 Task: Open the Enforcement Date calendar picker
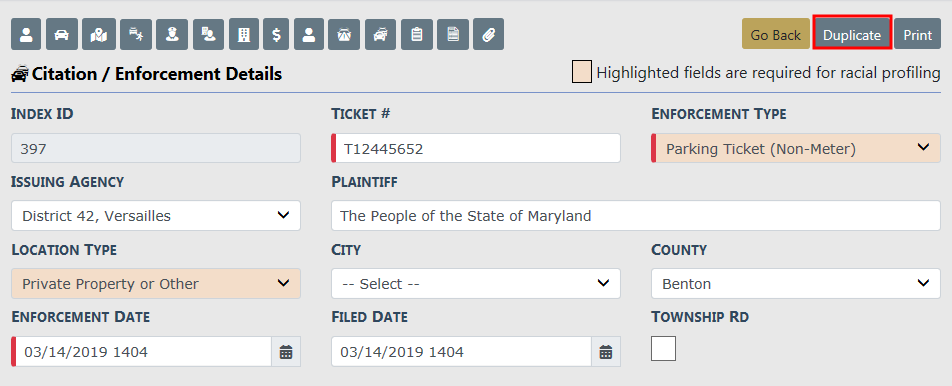[x=286, y=351]
